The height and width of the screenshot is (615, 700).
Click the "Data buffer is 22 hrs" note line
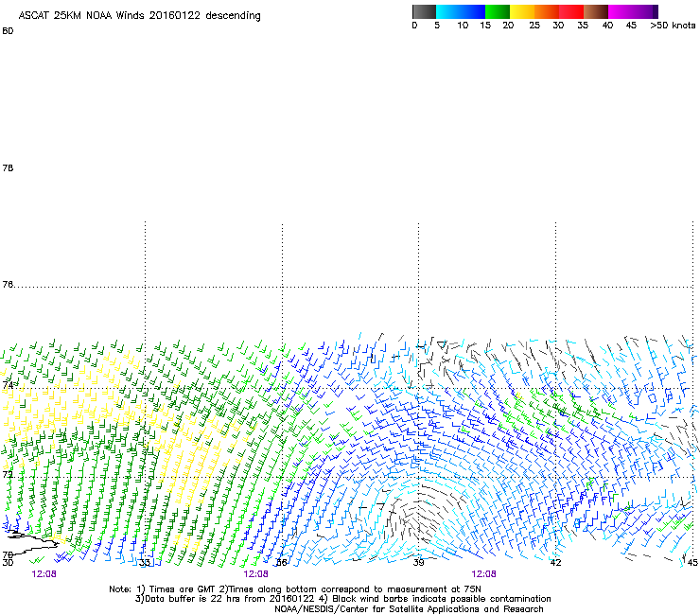point(342,599)
